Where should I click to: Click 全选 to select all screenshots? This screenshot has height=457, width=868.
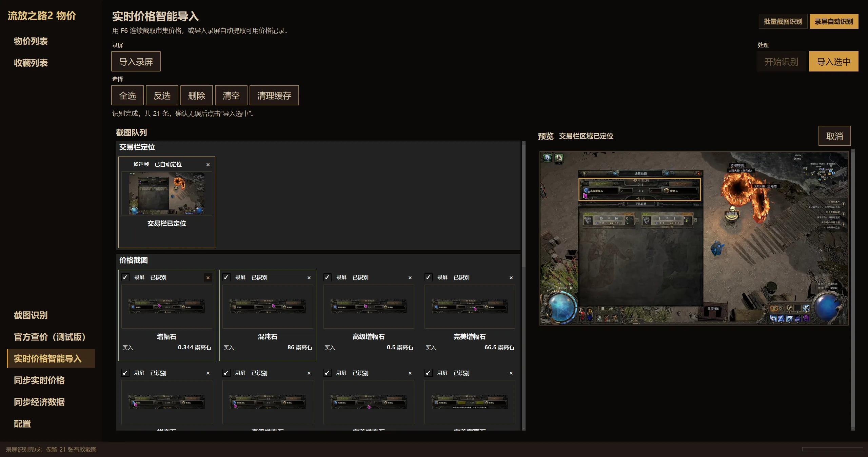(x=127, y=96)
